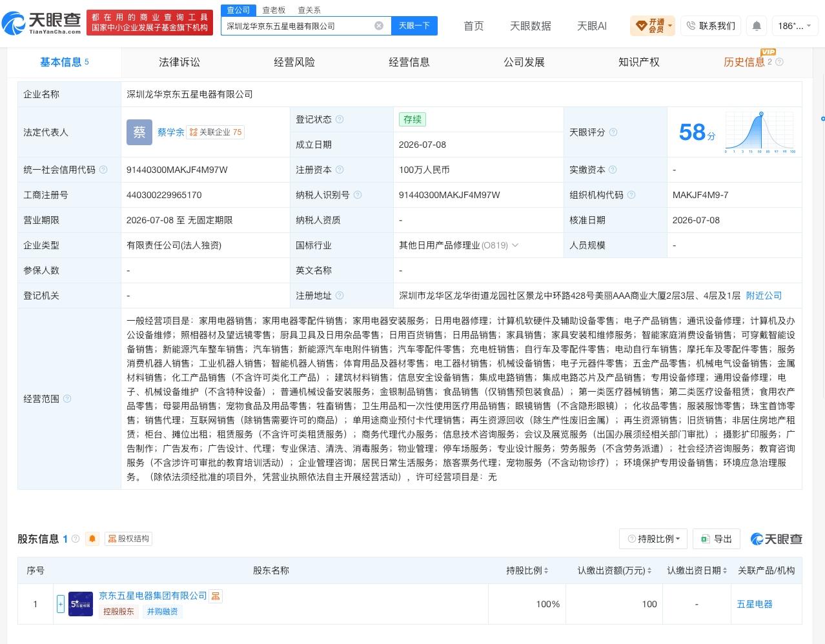
Task: Expand the 京东五星电器 shareholder row plus button
Action: click(61, 605)
